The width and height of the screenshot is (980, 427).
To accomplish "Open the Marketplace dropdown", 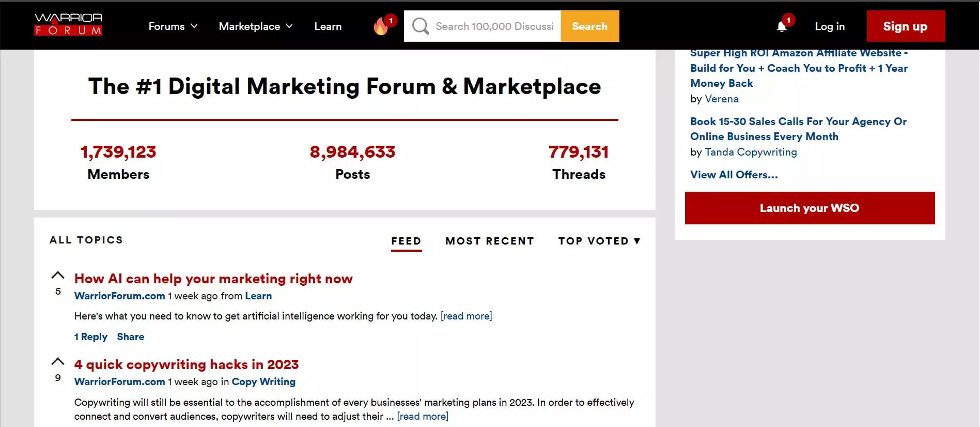I will [255, 26].
